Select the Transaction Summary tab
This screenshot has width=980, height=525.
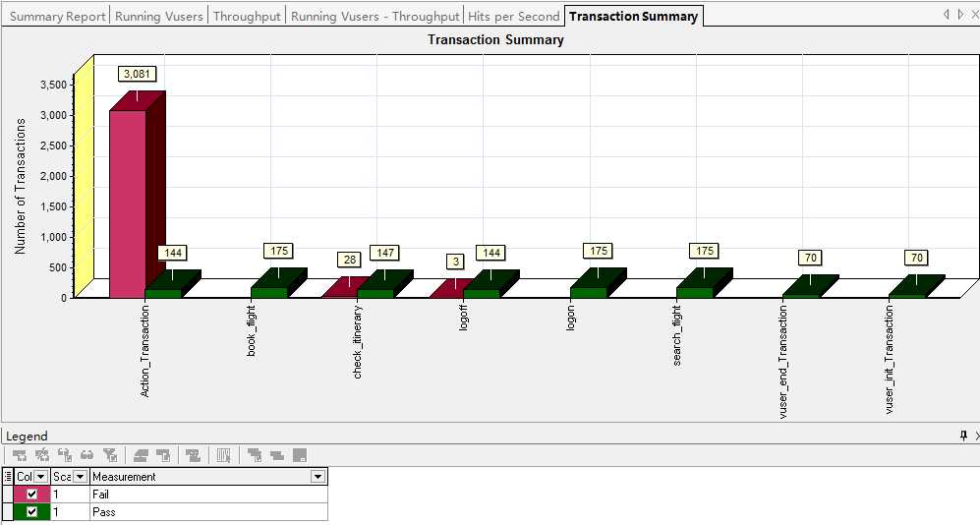633,17
